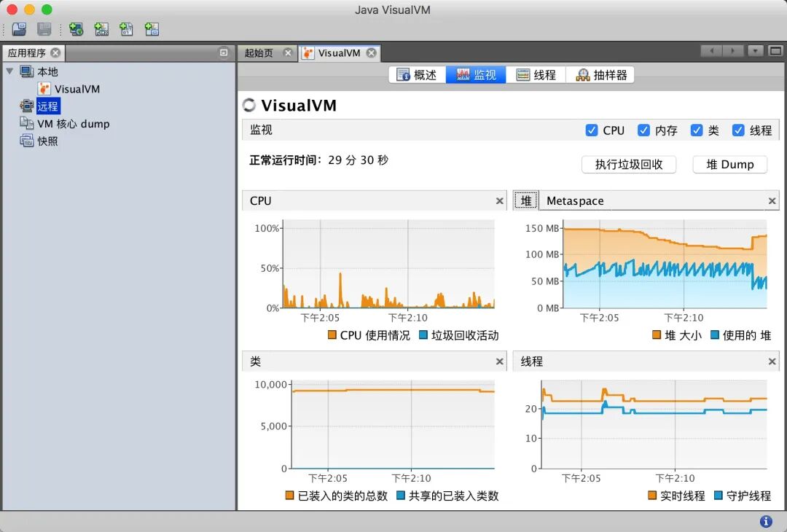Select the 远程 tree node

47,106
